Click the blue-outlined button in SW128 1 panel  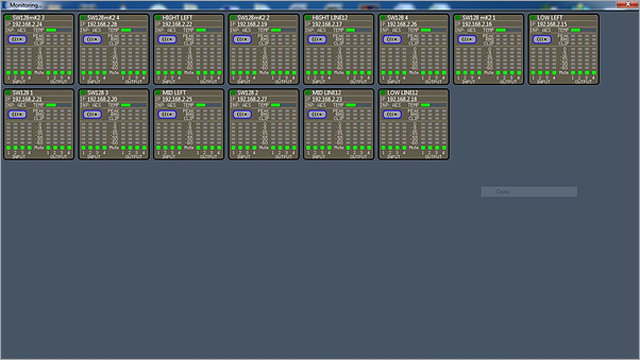pyautogui.click(x=17, y=114)
